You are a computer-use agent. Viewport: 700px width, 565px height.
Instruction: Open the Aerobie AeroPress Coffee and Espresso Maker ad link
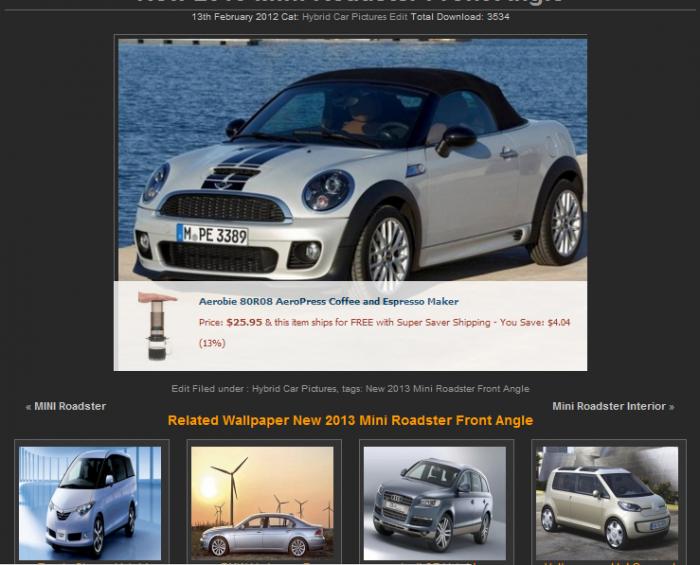pos(329,302)
